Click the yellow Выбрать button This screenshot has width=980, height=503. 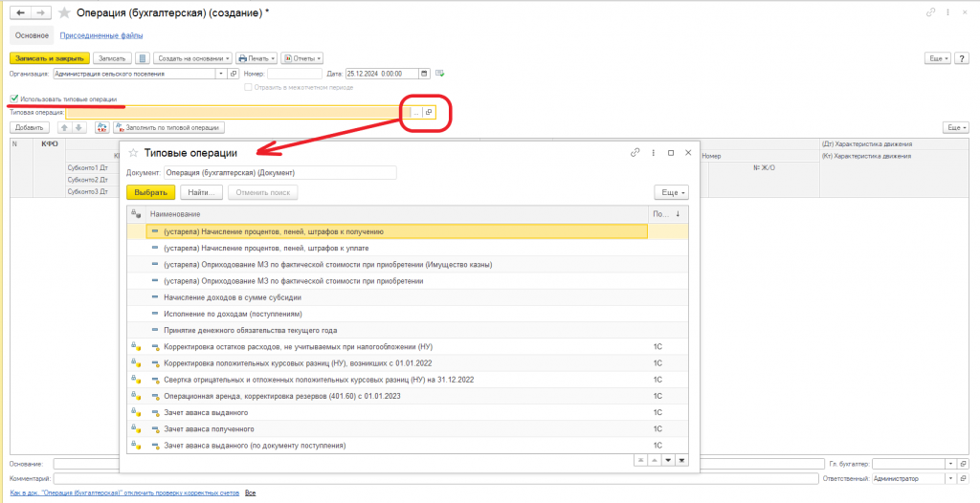coord(150,192)
